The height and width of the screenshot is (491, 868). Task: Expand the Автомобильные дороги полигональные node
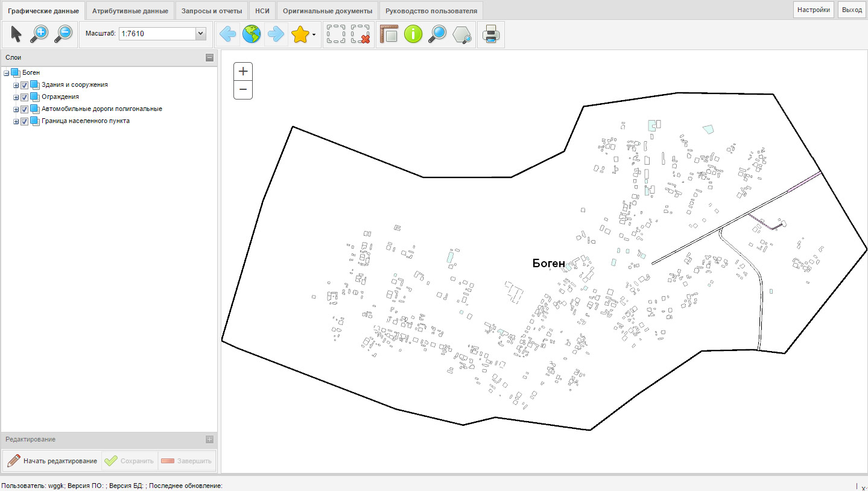tap(16, 109)
